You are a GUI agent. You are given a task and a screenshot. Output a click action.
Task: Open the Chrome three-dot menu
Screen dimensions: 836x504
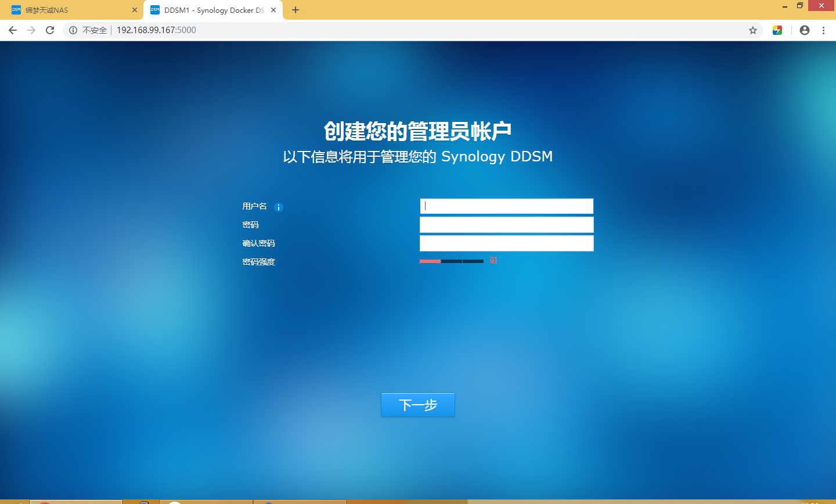tap(824, 30)
